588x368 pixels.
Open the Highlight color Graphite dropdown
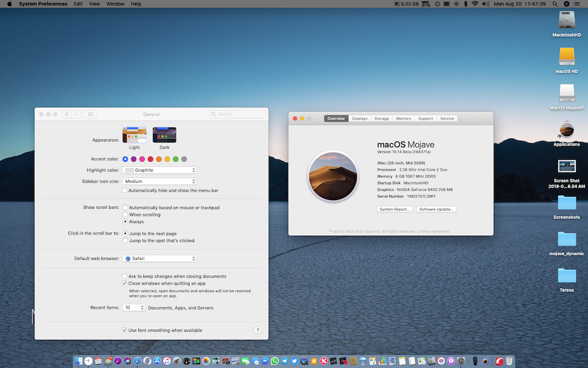point(160,170)
